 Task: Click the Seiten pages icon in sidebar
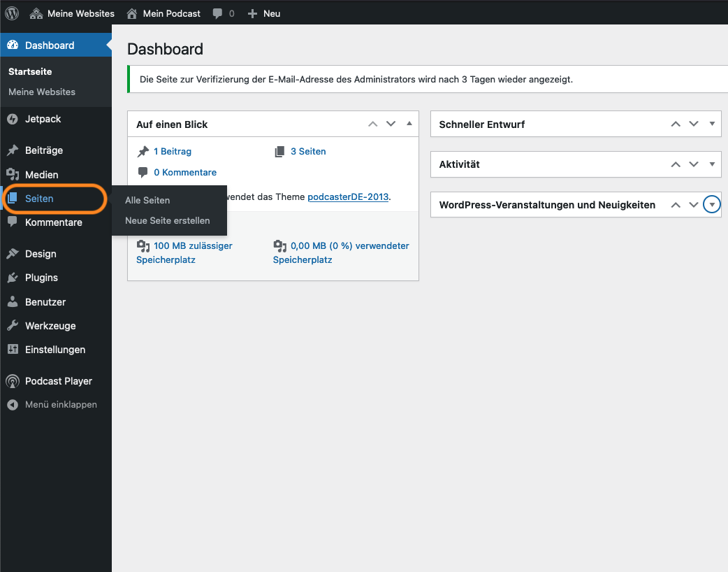click(x=13, y=199)
